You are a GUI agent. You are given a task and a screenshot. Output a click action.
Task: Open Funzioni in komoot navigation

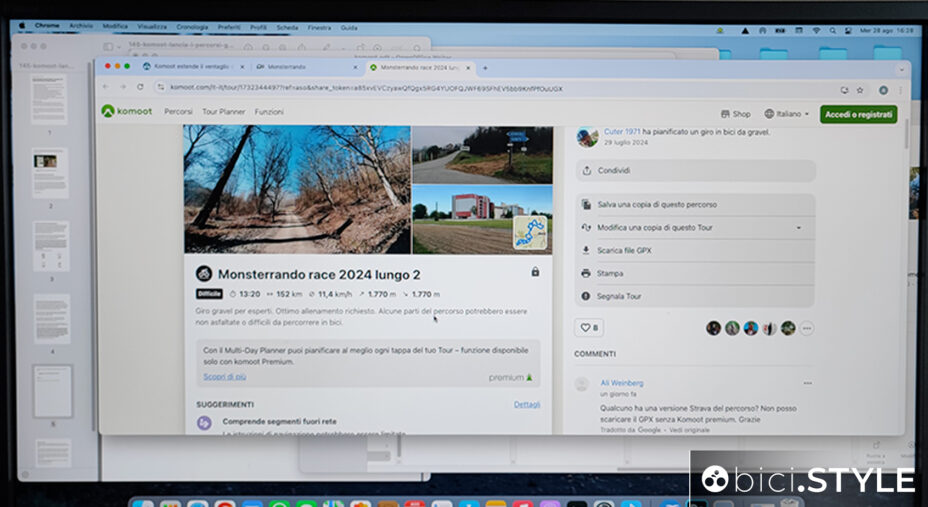click(x=269, y=111)
